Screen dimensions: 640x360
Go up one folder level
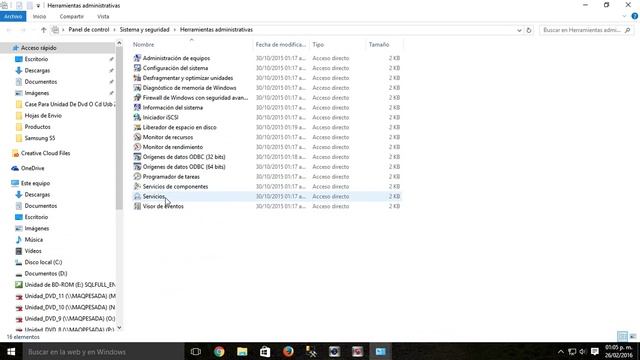pyautogui.click(x=44, y=30)
